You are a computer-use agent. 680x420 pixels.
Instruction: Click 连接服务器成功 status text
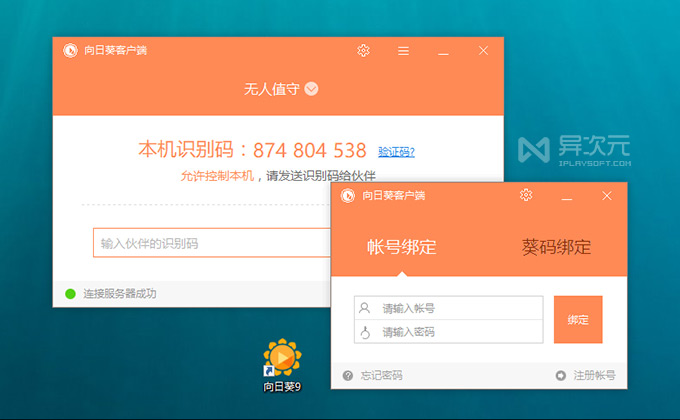120,294
